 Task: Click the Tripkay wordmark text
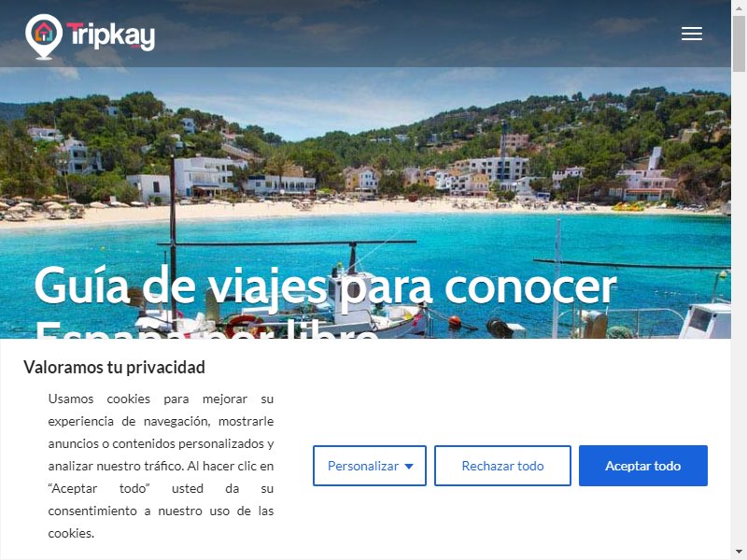coord(110,36)
